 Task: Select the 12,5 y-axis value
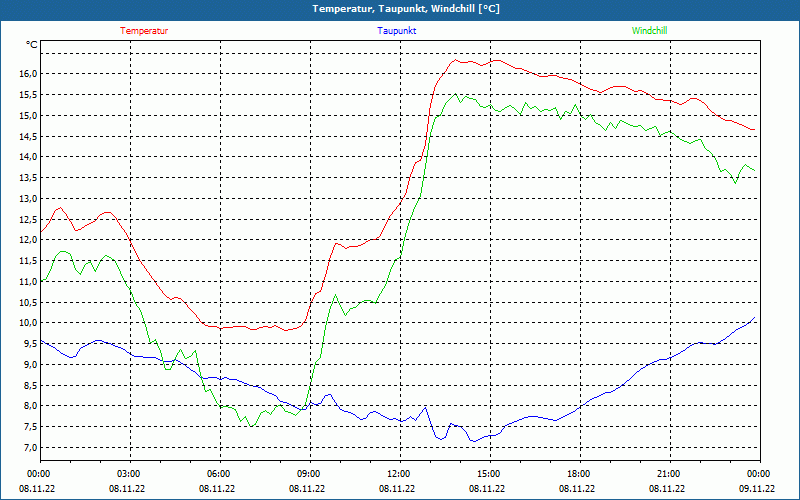[x=28, y=219]
